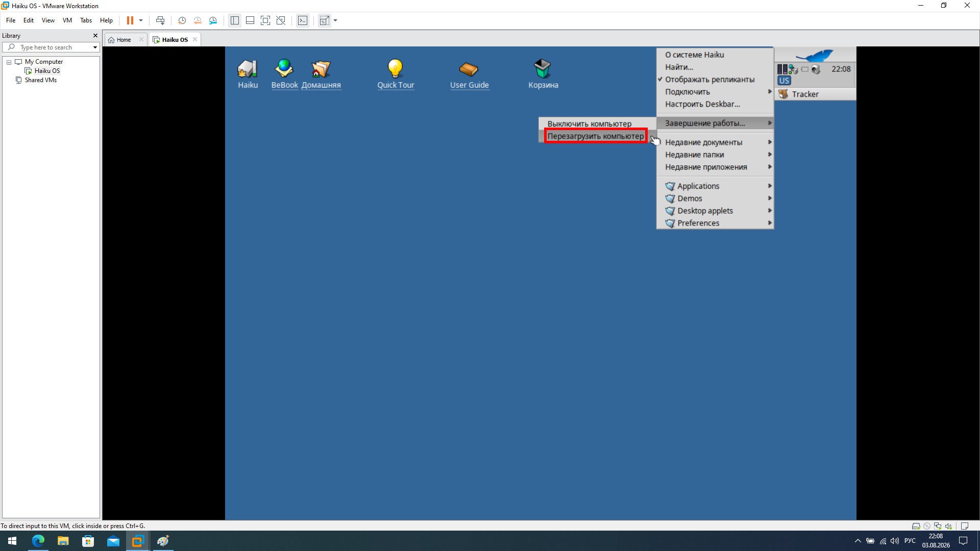Send Ctrl+Alt+Del to the virtual machine
The image size is (980, 551).
(x=160, y=20)
